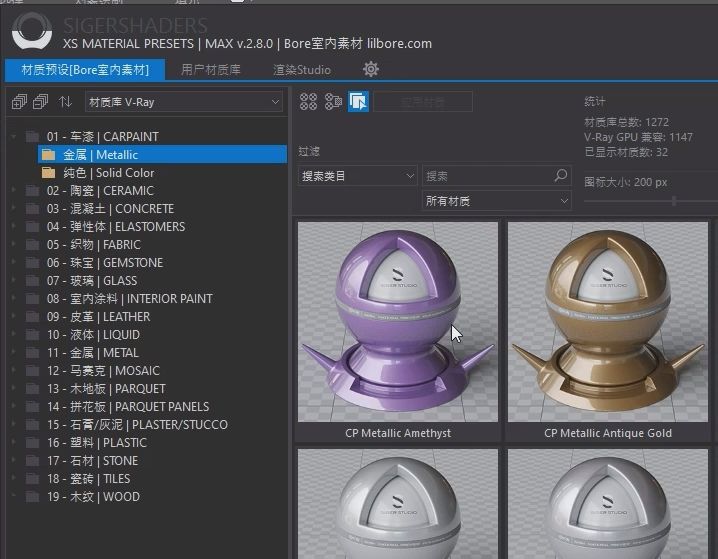Click in the 搜索 search text field
The width and height of the screenshot is (718, 559).
[486, 176]
